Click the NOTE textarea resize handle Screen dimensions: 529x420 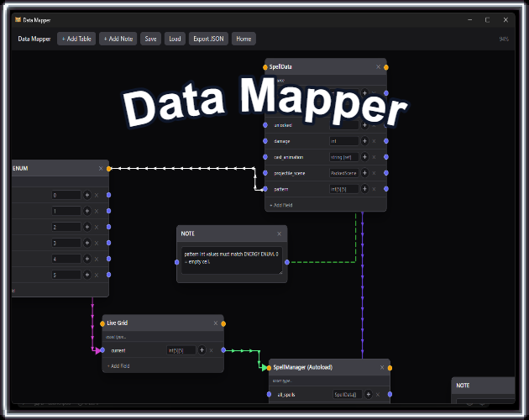pyautogui.click(x=280, y=272)
